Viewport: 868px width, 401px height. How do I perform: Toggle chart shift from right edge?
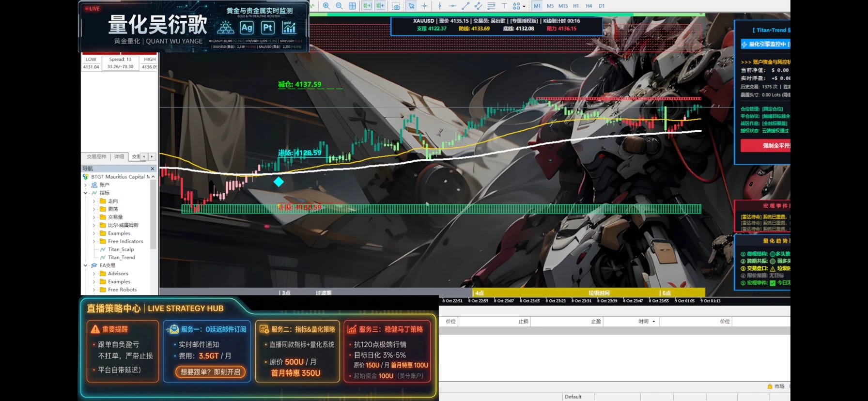(x=380, y=6)
